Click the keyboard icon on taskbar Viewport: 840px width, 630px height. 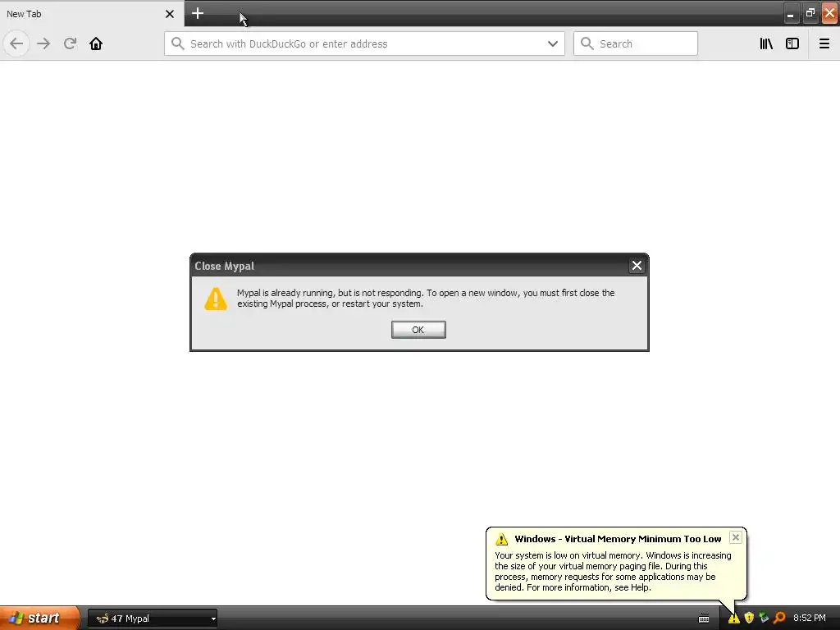(704, 619)
